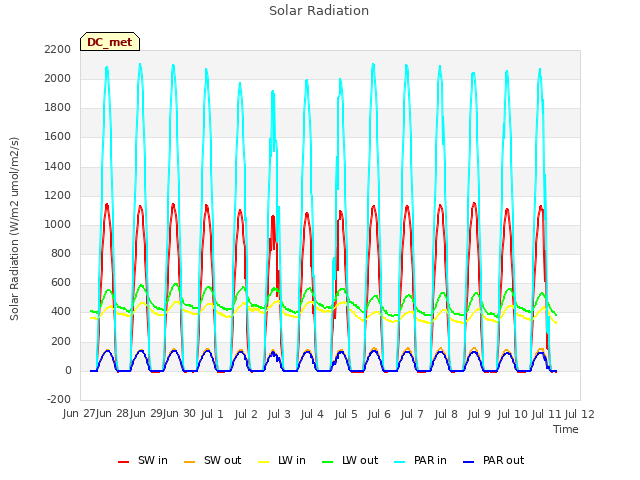Toggle the PAR out legend entry
This screenshot has width=640, height=480.
[x=493, y=460]
